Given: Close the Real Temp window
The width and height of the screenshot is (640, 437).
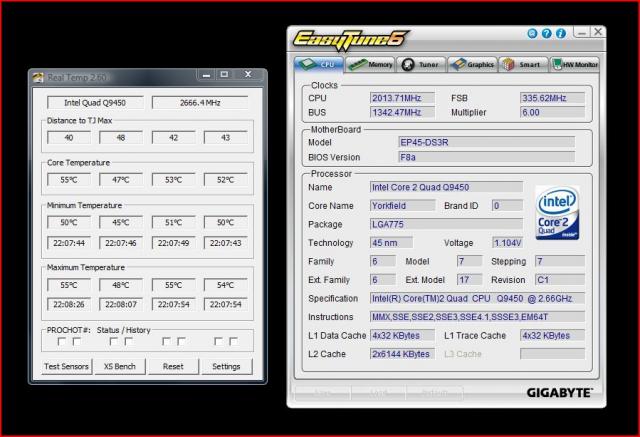Looking at the screenshot, I should tap(248, 74).
